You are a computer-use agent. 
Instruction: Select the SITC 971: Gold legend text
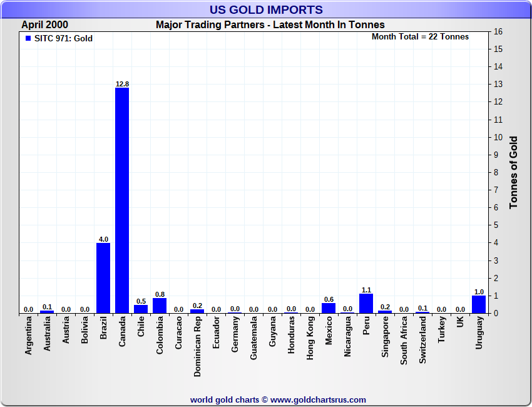(63, 39)
